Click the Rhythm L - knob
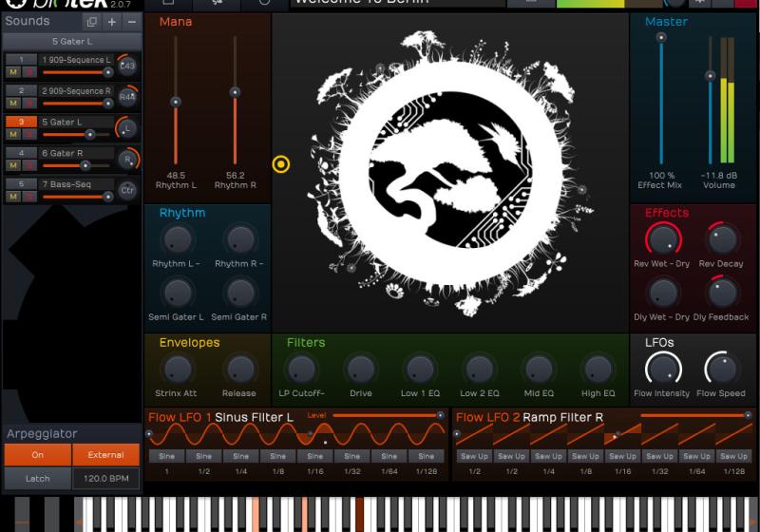This screenshot has width=760, height=532. [x=178, y=238]
